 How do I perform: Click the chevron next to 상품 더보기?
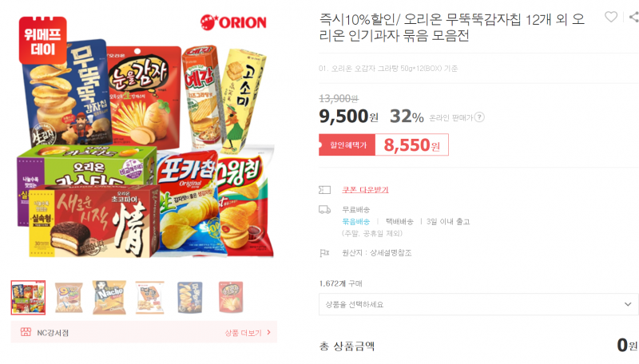tap(268, 332)
